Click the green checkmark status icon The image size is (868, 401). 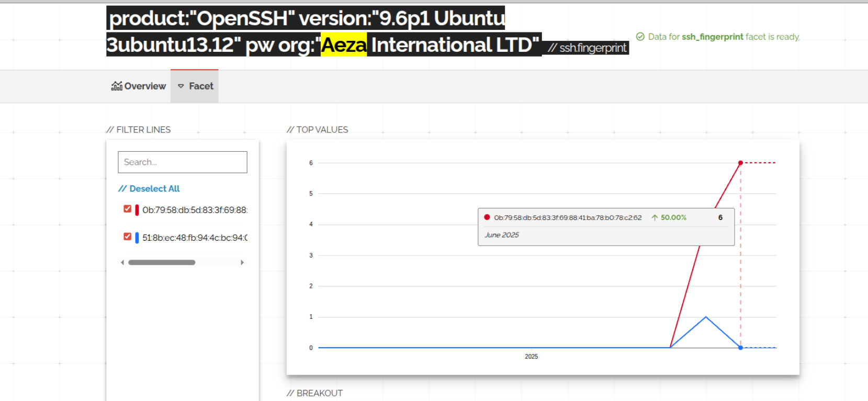(640, 37)
